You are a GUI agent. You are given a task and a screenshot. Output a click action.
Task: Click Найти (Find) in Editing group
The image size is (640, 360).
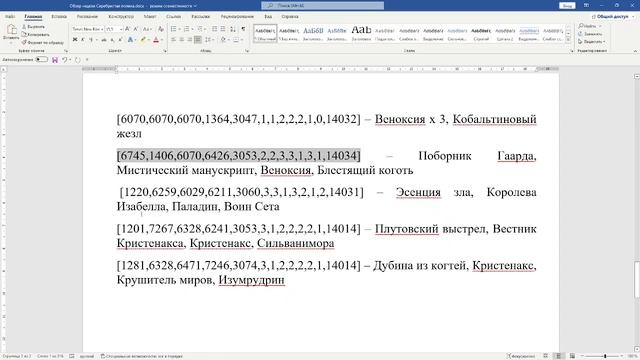point(588,26)
